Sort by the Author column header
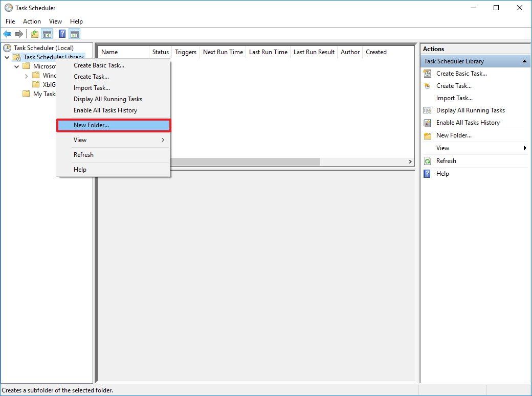Screen dimensions: 532x396 point(350,52)
